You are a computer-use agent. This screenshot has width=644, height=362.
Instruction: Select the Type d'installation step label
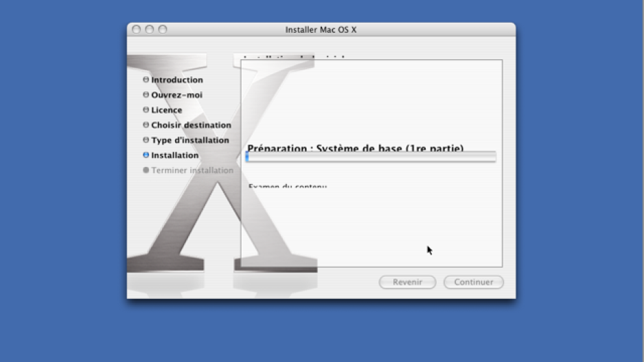190,140
